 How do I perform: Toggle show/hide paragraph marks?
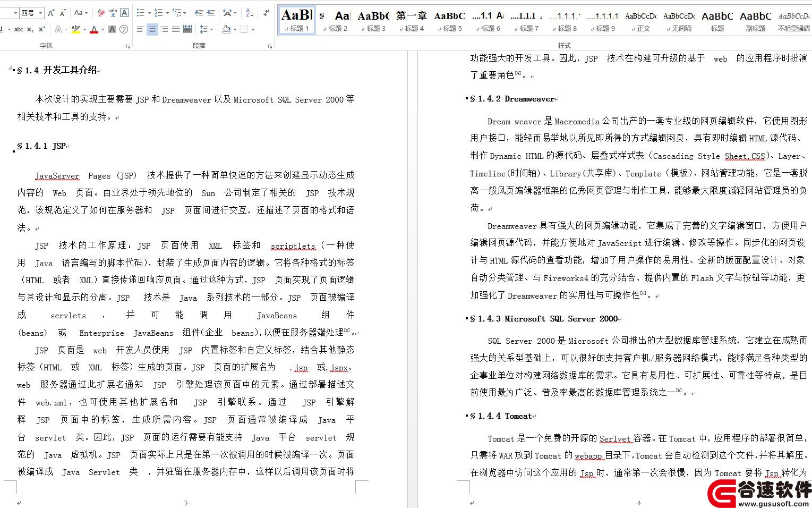pos(267,13)
